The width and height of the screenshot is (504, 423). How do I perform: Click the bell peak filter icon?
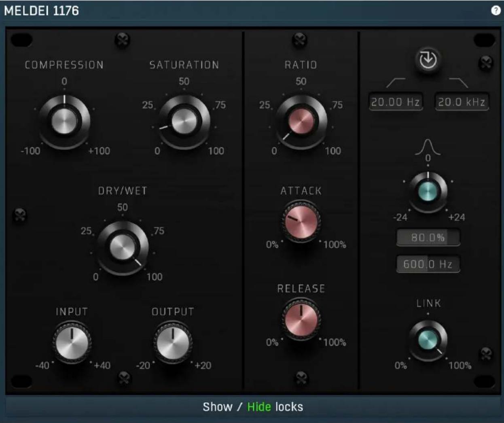pyautogui.click(x=428, y=147)
